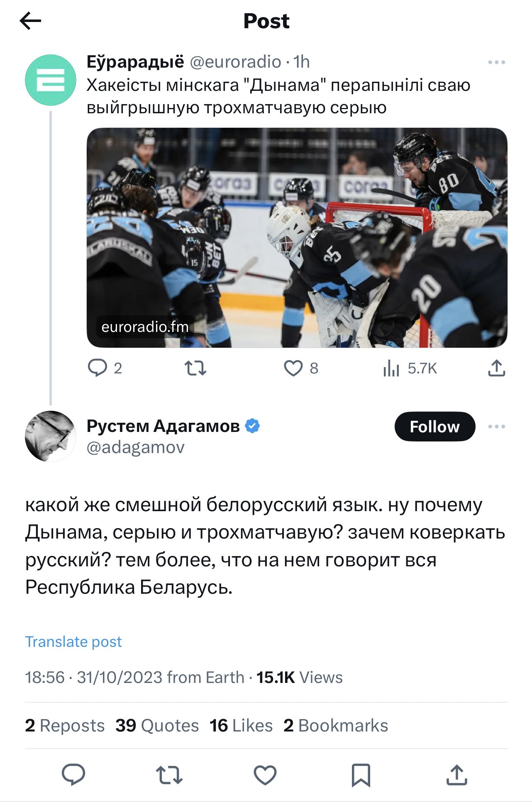Open more options next to Follow button
The image size is (532, 807).
tap(496, 427)
